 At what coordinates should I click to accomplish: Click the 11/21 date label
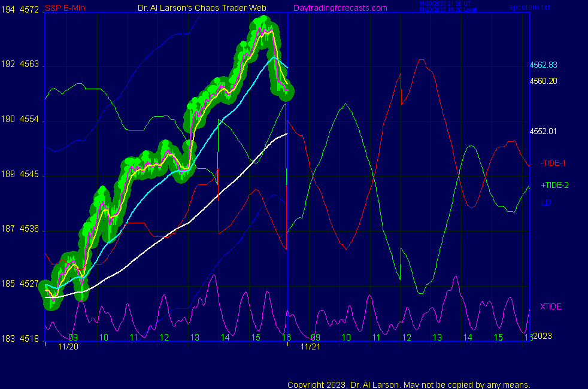(x=311, y=347)
